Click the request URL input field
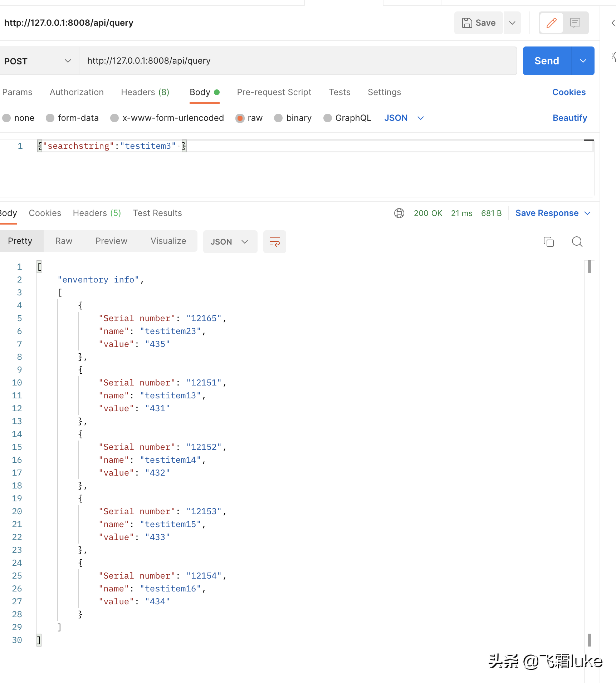This screenshot has width=616, height=683. coord(297,61)
